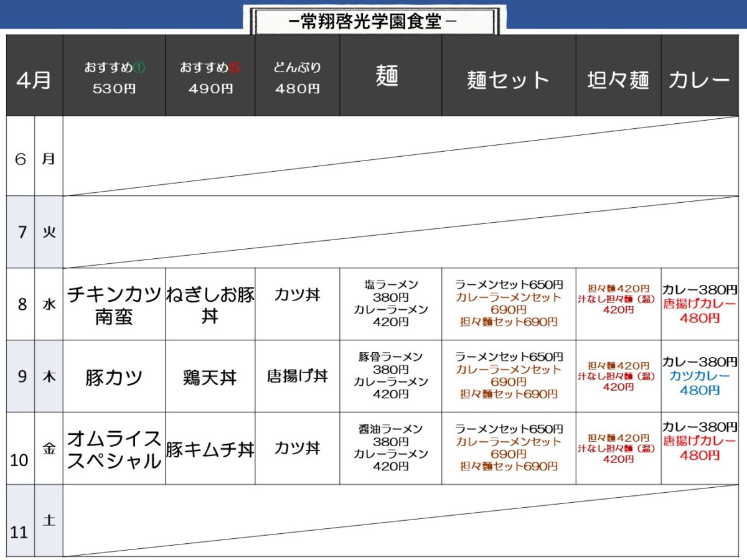Select the 豚キムチ丼 menu item
The height and width of the screenshot is (560, 747).
coord(210,450)
